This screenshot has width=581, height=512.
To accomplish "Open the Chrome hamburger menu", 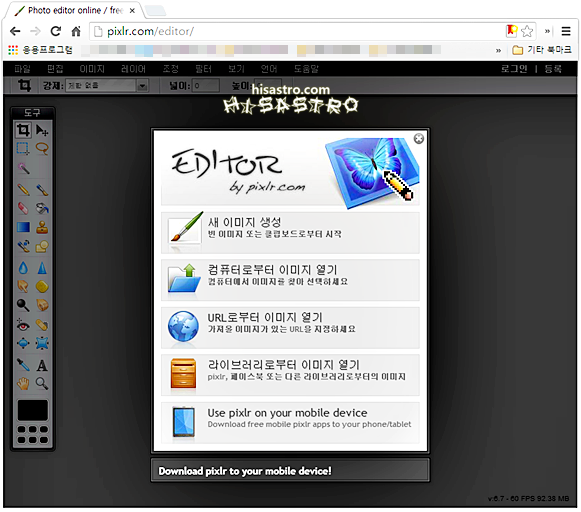I will tap(566, 31).
